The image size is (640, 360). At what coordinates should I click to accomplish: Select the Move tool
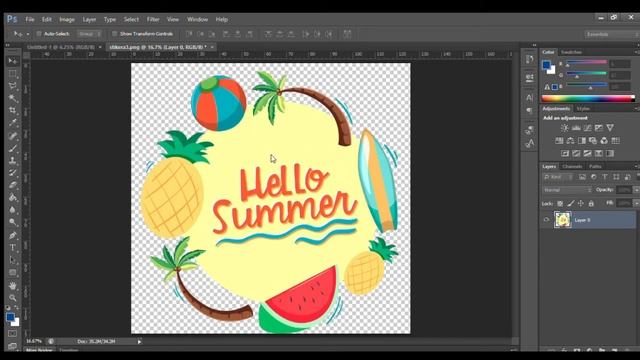pyautogui.click(x=13, y=61)
